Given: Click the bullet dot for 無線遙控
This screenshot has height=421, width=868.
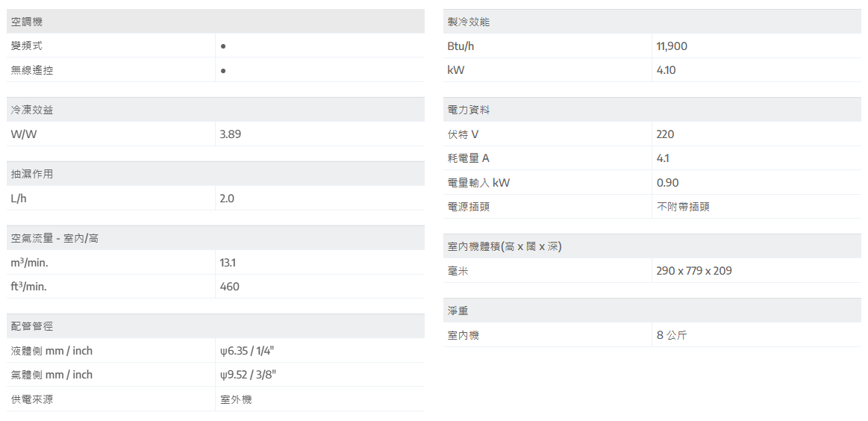Looking at the screenshot, I should [x=223, y=70].
